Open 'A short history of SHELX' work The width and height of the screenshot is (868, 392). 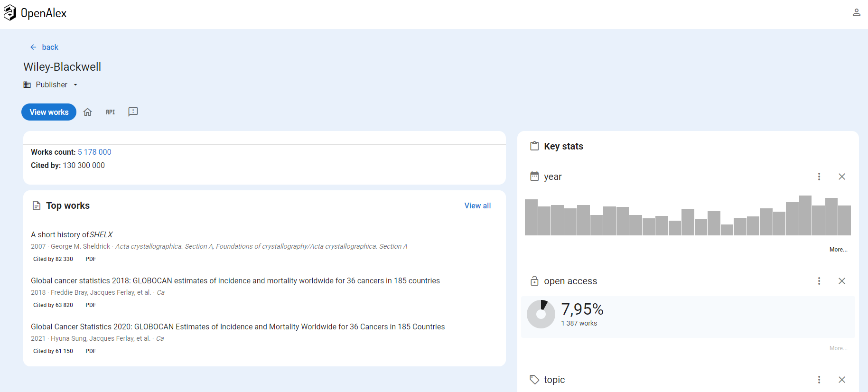coord(72,234)
